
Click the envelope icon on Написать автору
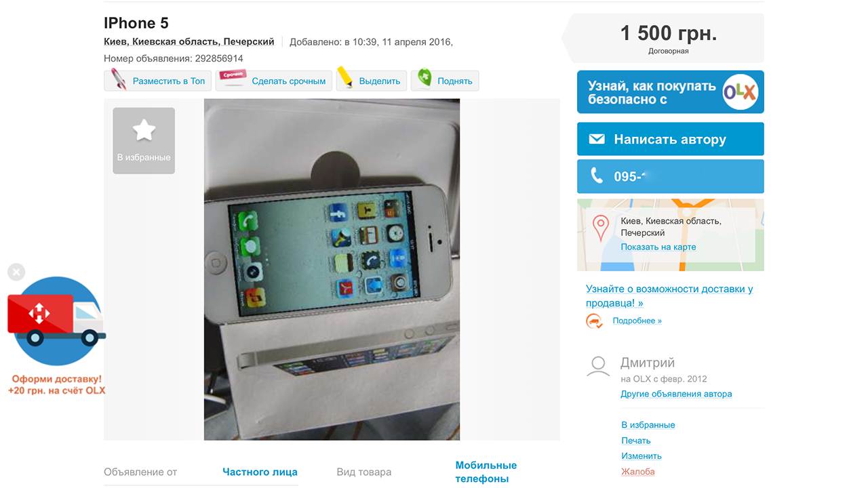(x=597, y=139)
